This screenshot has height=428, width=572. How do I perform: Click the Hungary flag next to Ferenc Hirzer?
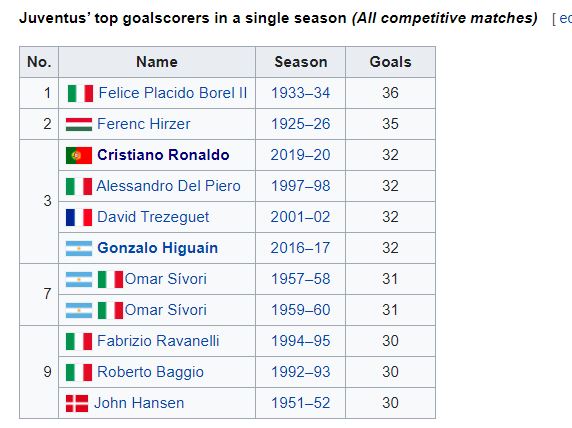79,124
